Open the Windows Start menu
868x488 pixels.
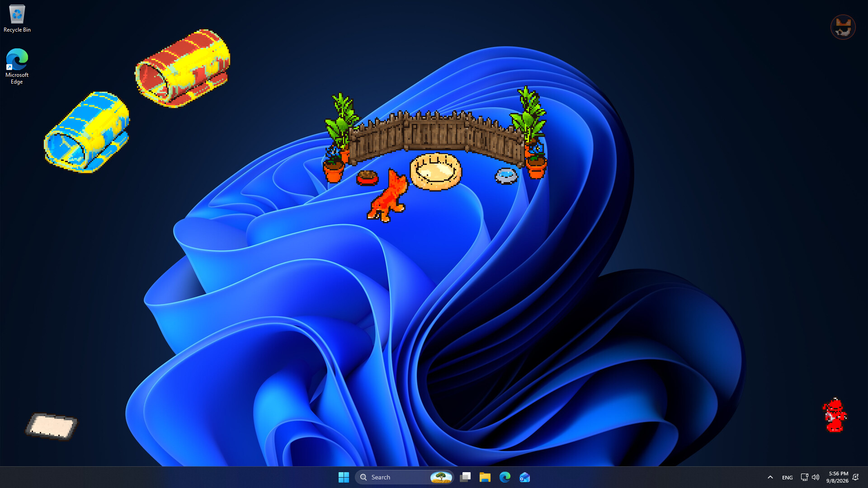[x=344, y=477]
